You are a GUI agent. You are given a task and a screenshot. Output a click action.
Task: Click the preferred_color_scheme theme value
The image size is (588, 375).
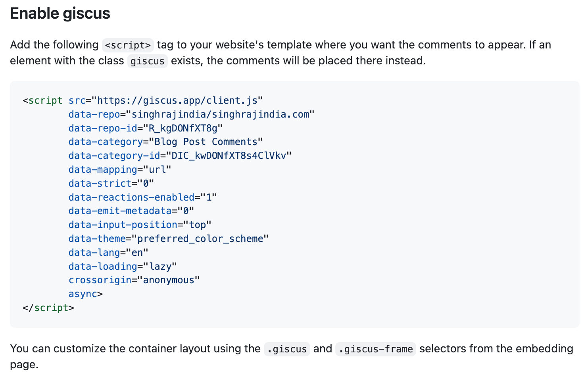coord(200,239)
